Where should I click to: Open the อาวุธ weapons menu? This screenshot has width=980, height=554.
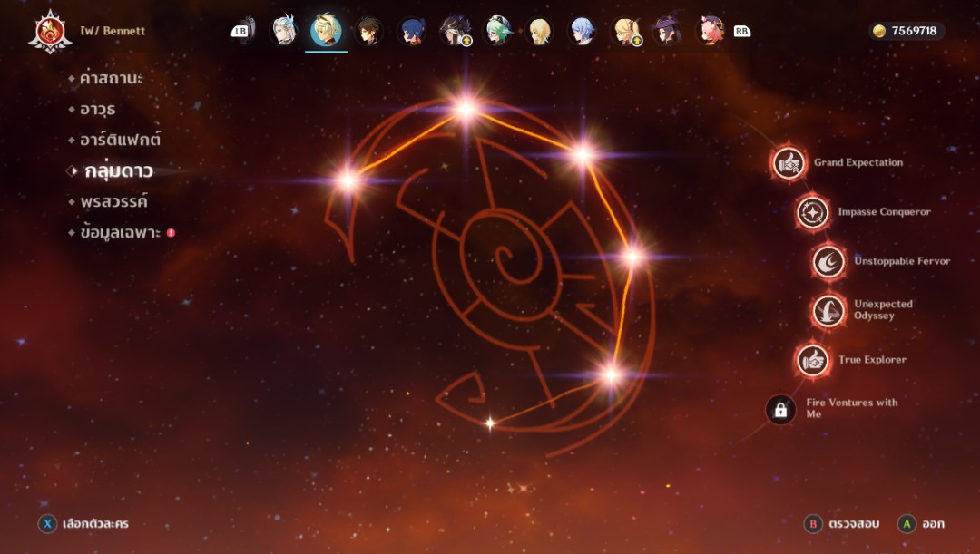tap(97, 110)
